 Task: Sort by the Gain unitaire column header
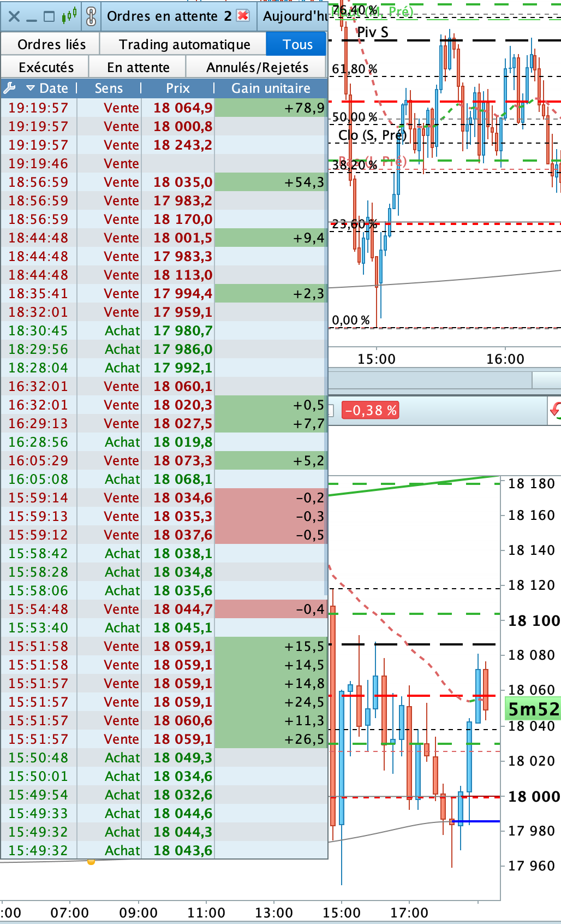coord(271,88)
